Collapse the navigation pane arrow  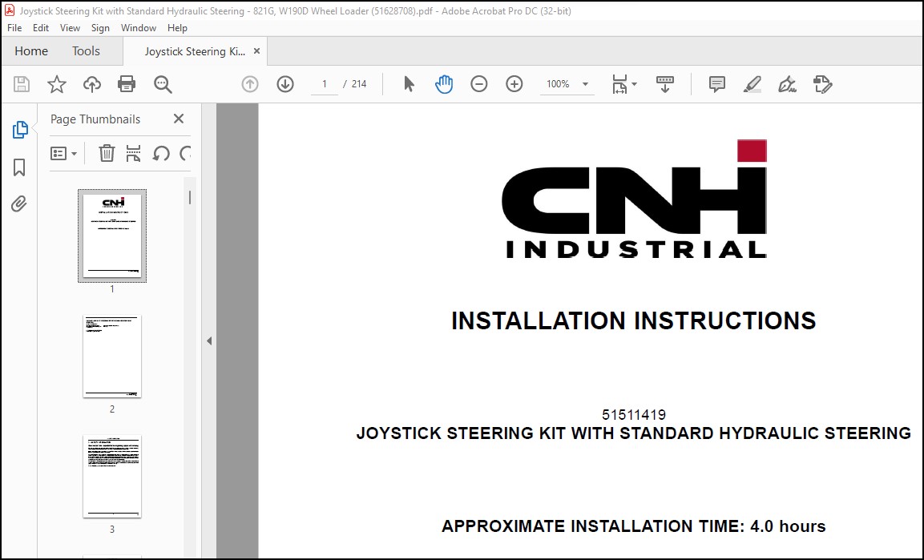point(209,341)
